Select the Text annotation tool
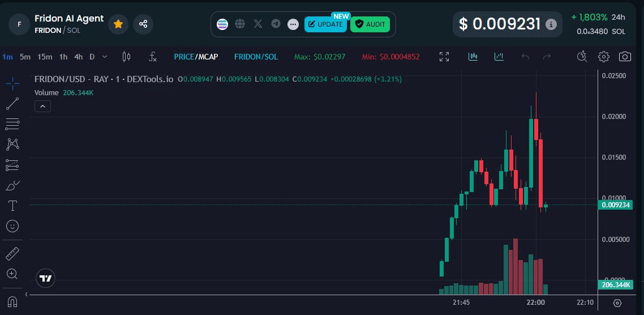 [x=12, y=206]
